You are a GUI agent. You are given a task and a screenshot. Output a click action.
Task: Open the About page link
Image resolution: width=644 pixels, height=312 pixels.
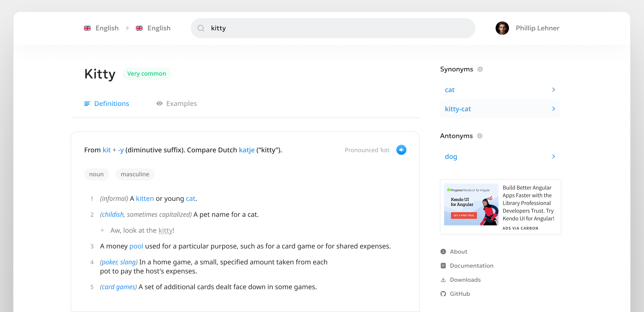458,251
